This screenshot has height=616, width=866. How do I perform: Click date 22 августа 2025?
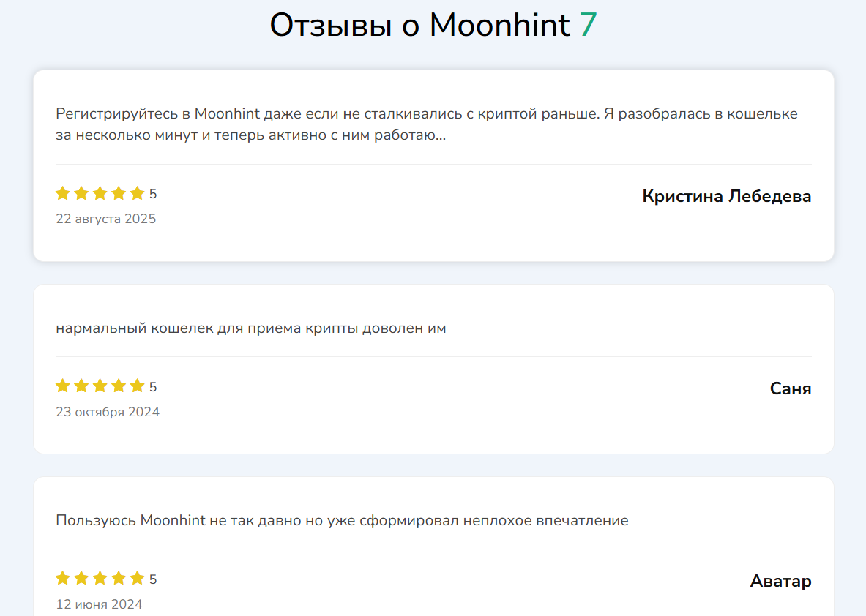tap(106, 219)
